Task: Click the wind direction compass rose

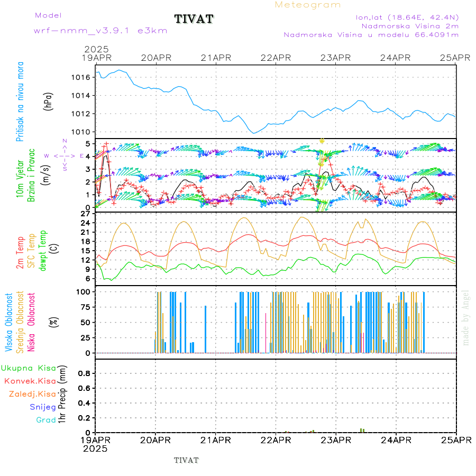Action: [x=65, y=155]
